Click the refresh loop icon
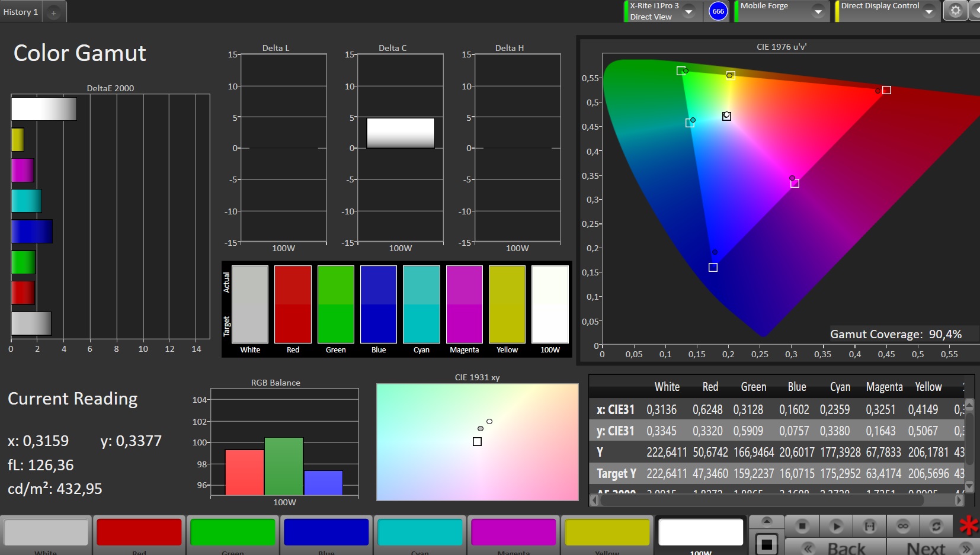Screen dimensions: 980x555 pos(936,525)
